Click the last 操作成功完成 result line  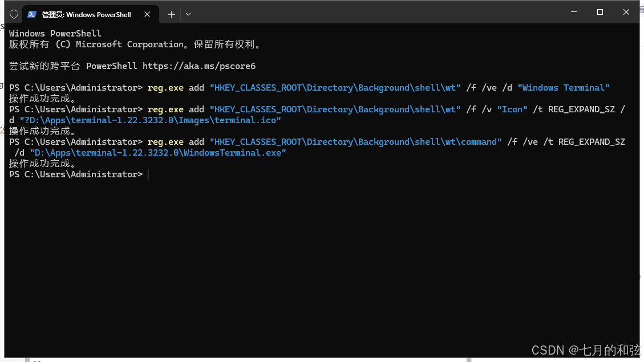pyautogui.click(x=42, y=164)
